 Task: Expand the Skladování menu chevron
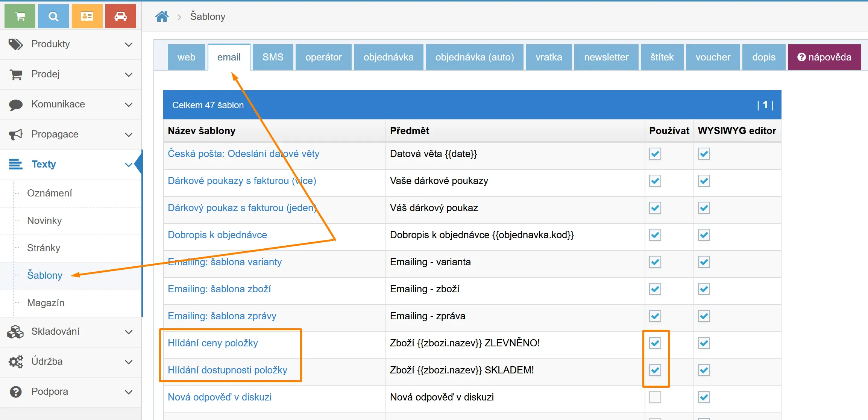[x=129, y=332]
